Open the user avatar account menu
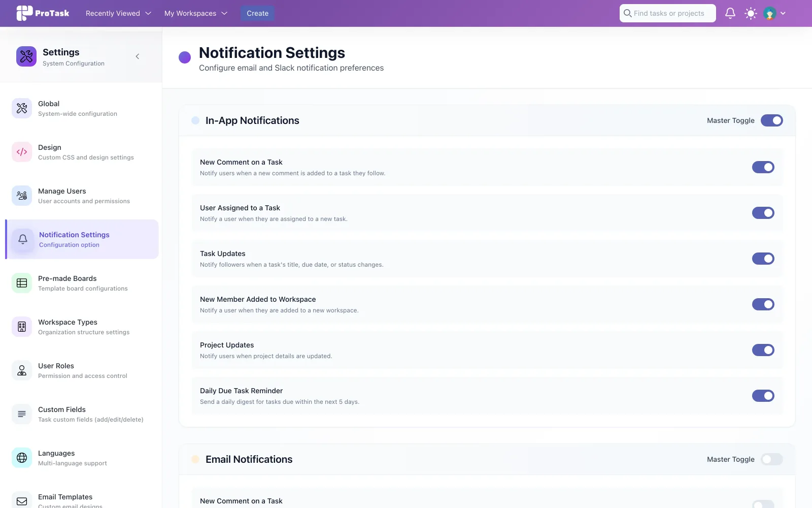Screen dimensions: 812x508 point(774,13)
